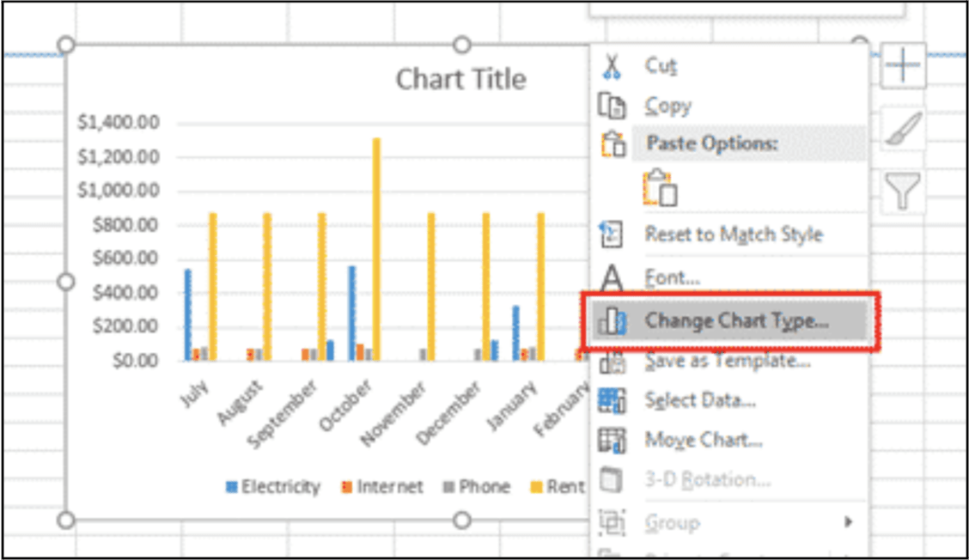969x560 pixels.
Task: Click the $0.00 axis label
Action: coord(136,361)
